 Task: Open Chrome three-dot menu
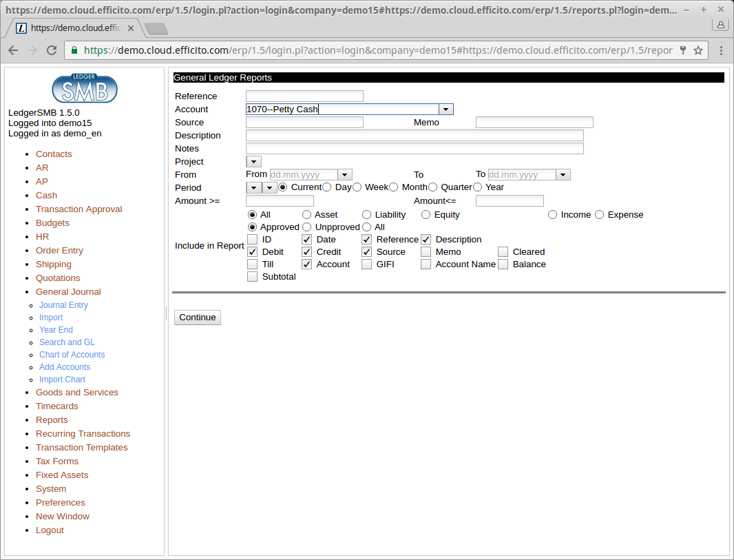(721, 50)
